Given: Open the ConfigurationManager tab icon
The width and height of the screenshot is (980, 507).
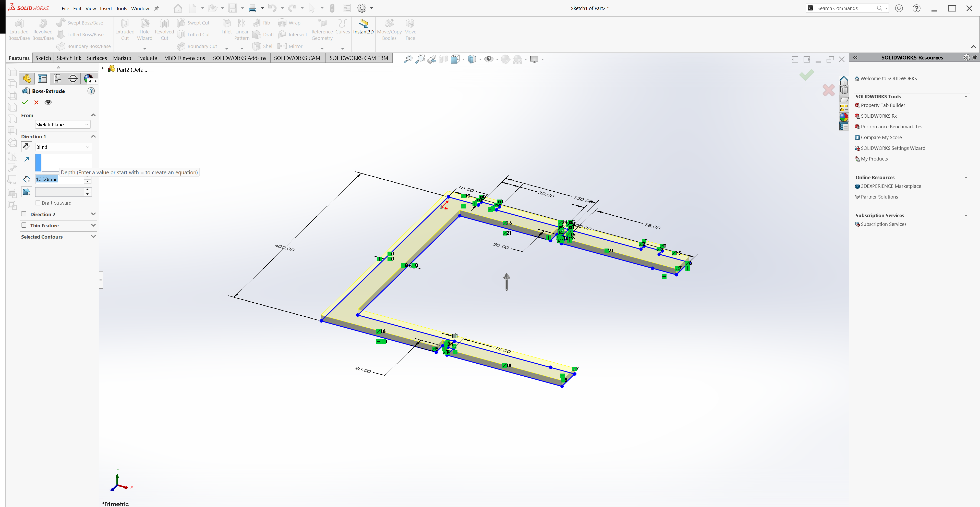Looking at the screenshot, I should click(57, 79).
